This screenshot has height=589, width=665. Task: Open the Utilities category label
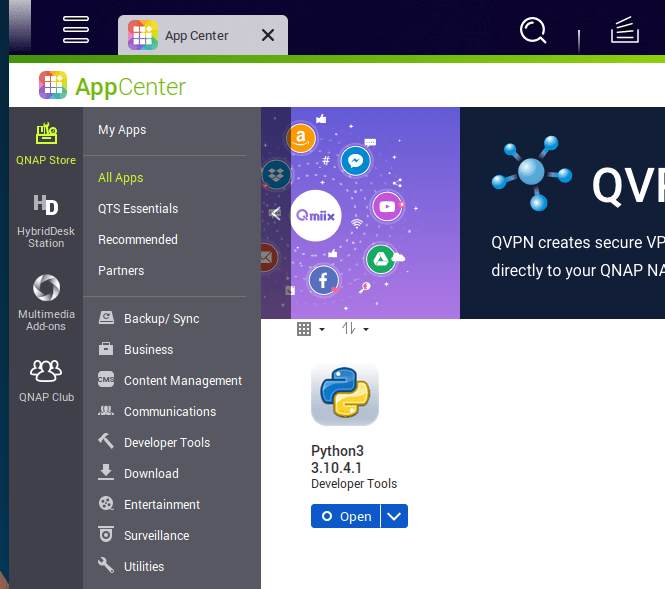144,567
